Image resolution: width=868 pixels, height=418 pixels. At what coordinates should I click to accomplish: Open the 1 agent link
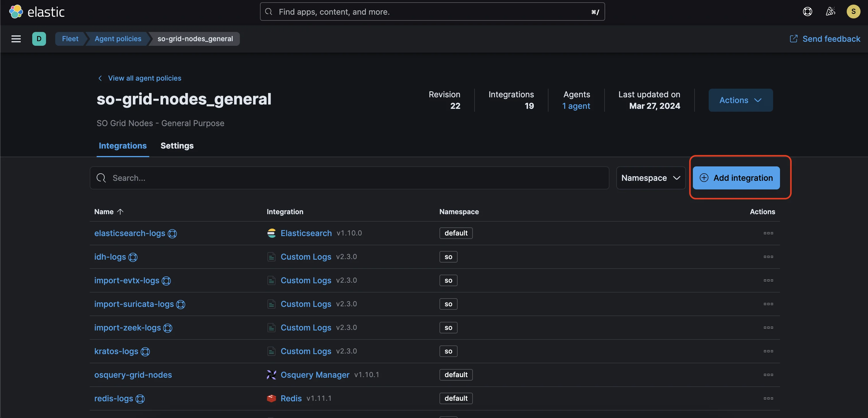[576, 106]
